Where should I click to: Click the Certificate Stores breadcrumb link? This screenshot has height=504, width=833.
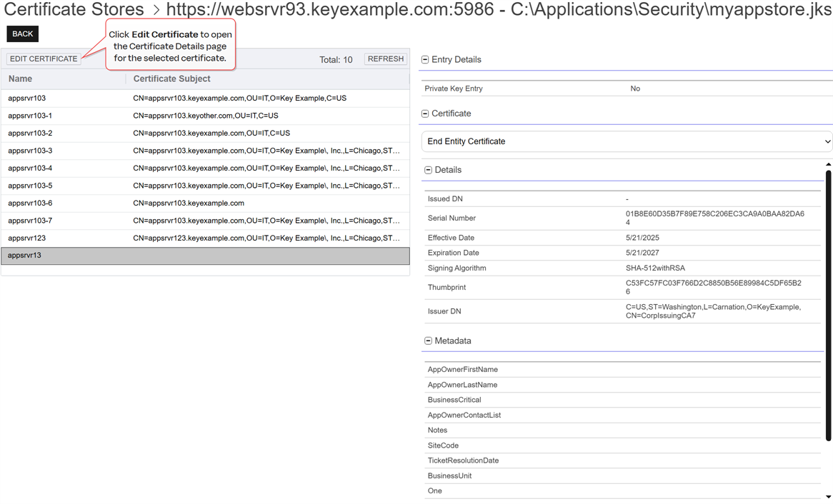click(74, 11)
